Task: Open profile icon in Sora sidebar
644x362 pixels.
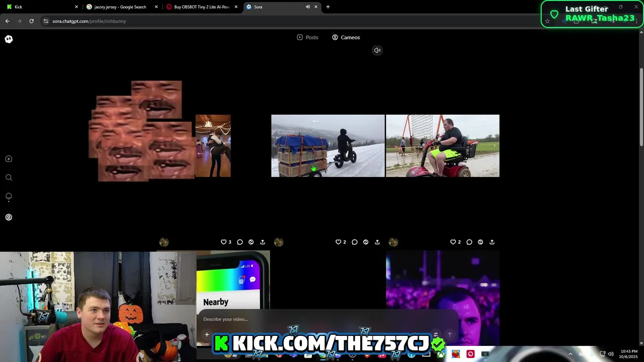Action: tap(9, 217)
